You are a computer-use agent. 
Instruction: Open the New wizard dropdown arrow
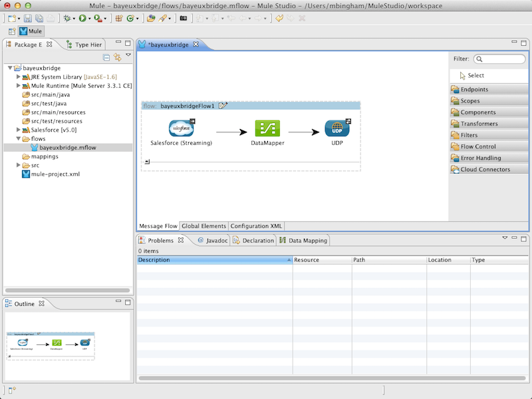[x=19, y=19]
